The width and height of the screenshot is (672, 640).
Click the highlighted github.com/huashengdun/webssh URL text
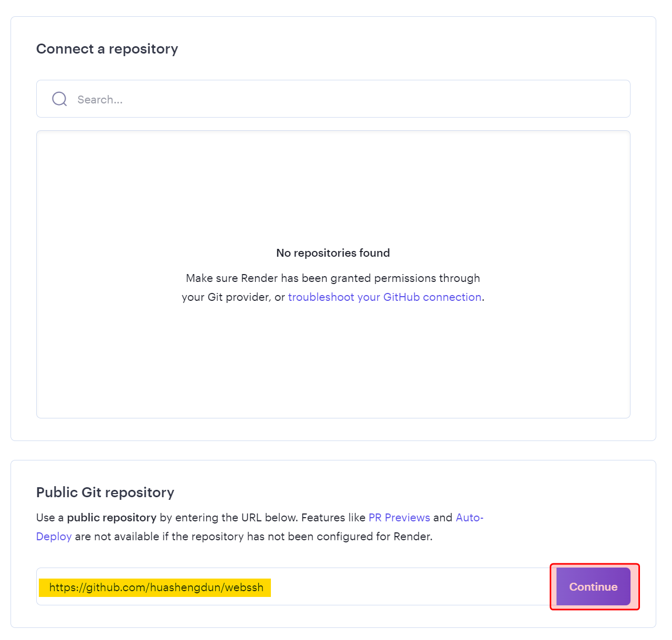click(156, 587)
